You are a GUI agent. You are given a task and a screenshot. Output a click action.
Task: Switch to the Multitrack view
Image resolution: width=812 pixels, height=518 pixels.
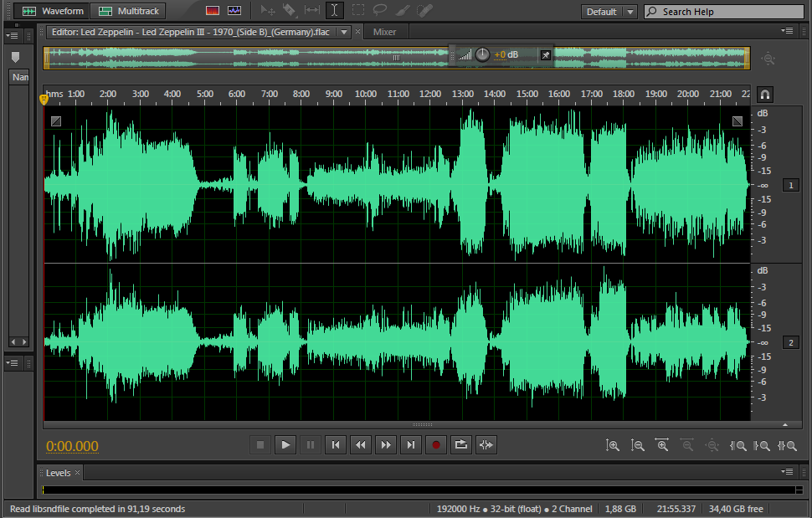pyautogui.click(x=128, y=11)
